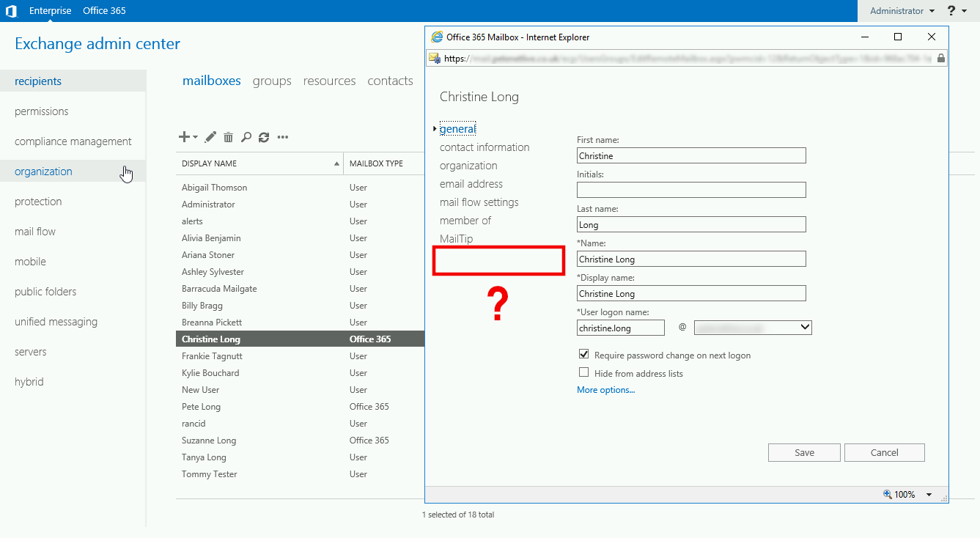Click the Display name field
This screenshot has height=538, width=980.
691,293
